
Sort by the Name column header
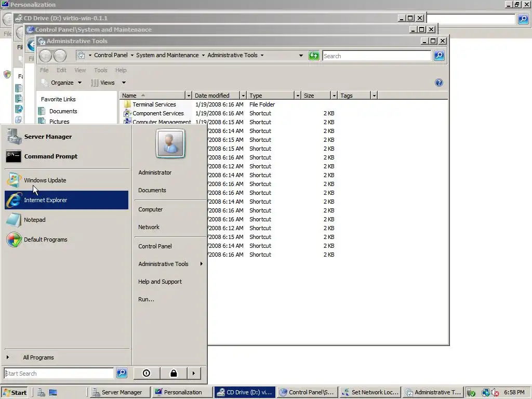[x=153, y=96]
